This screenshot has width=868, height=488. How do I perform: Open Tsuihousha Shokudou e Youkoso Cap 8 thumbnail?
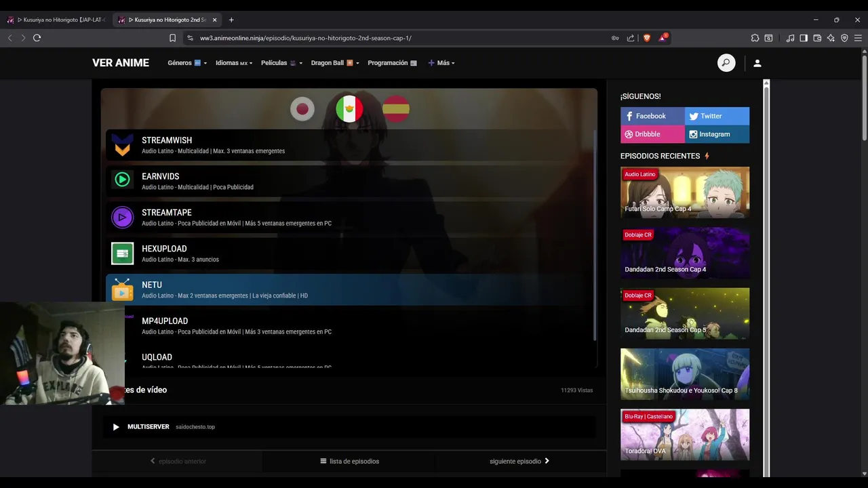pyautogui.click(x=685, y=374)
